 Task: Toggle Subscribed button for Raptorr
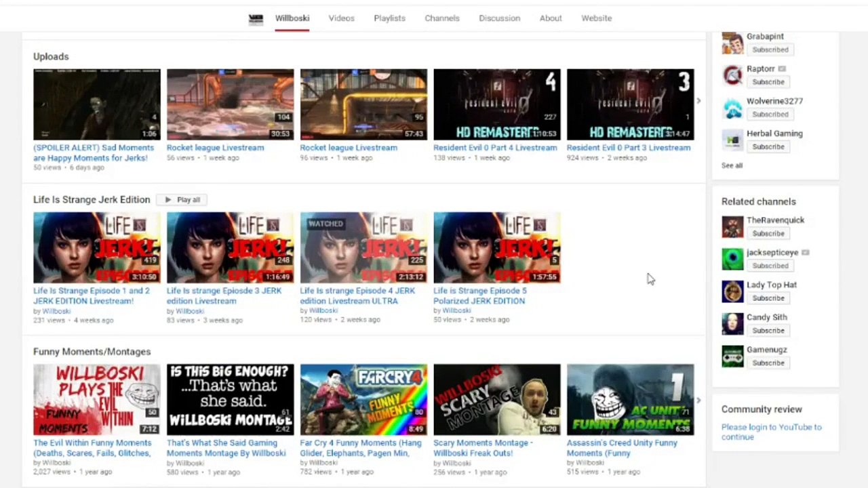768,82
